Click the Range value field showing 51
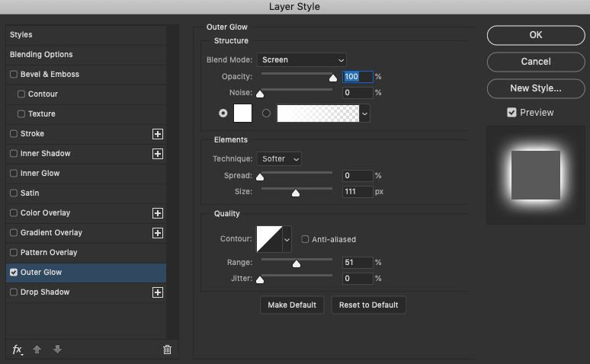This screenshot has width=590, height=364. [x=358, y=263]
